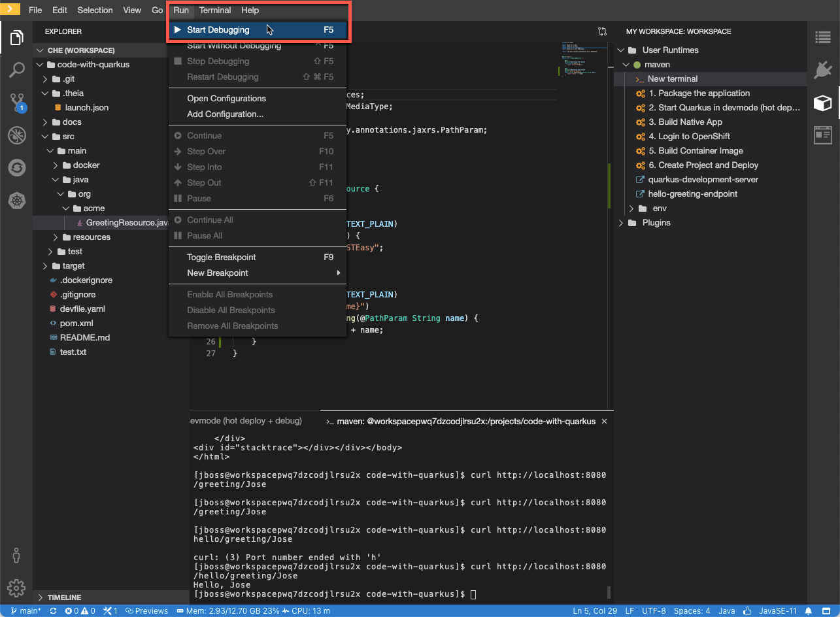This screenshot has height=617, width=840.
Task: Click gear icon of 1. Package the application
Action: pos(641,93)
